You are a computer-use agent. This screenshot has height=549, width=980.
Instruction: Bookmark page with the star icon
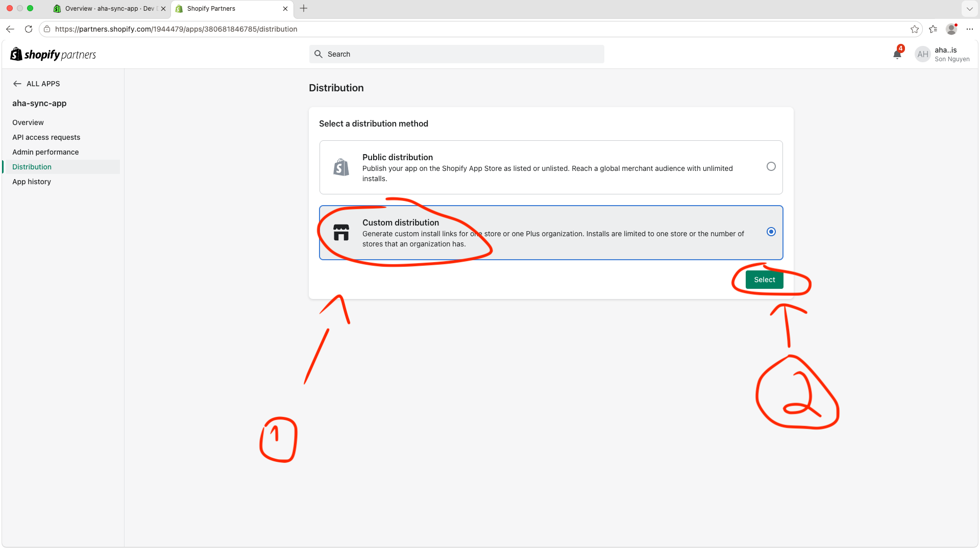point(915,29)
